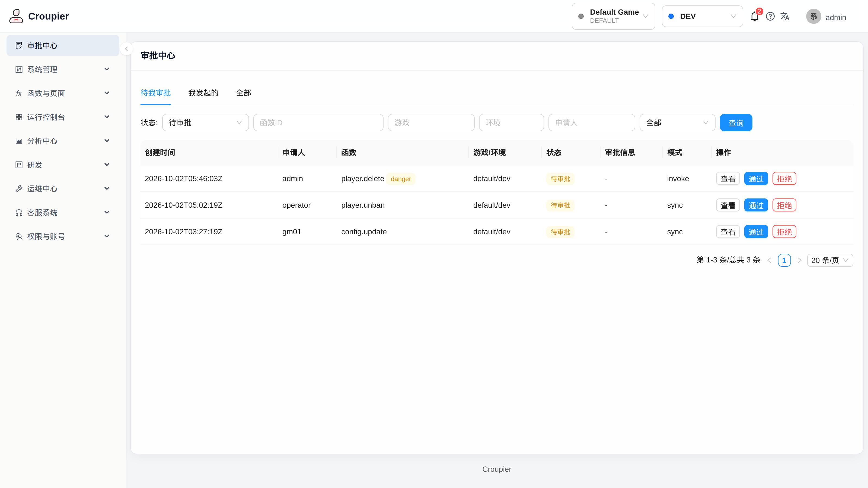Expand the 分析中心 menu chevron
The image size is (868, 488).
pos(107,141)
